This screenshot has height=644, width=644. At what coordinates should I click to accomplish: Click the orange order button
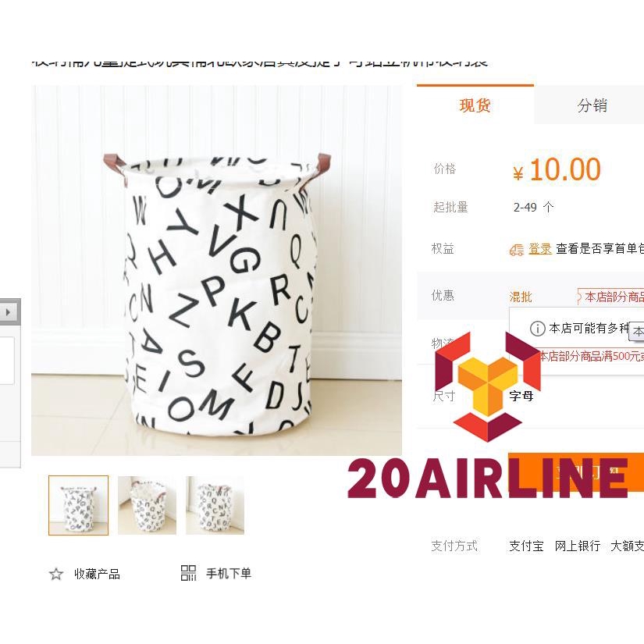coord(576,472)
